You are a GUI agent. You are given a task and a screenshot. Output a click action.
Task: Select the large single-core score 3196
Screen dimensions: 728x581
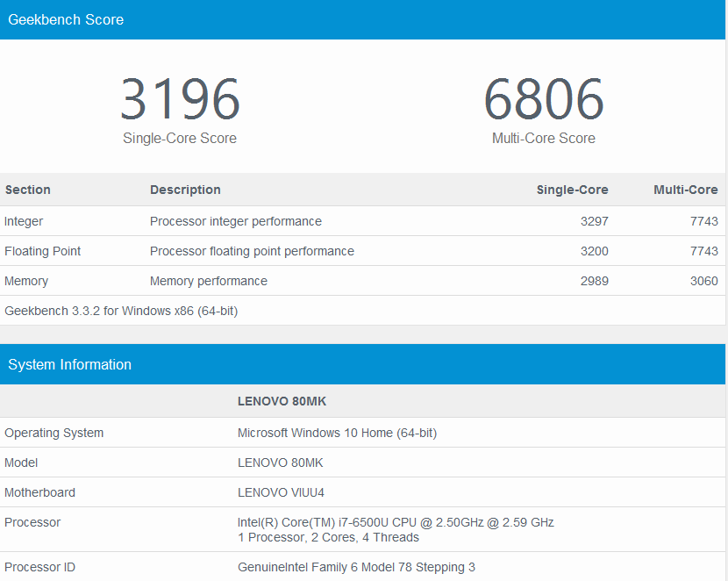pos(180,99)
